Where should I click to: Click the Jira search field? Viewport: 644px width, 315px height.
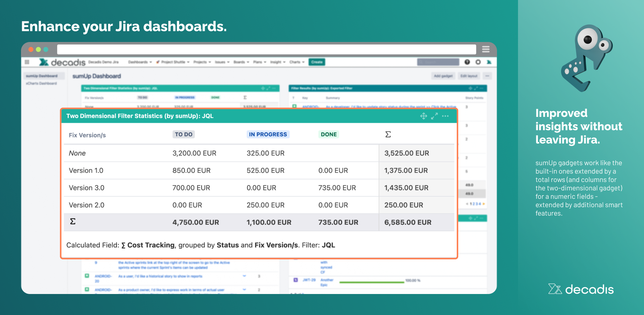pos(438,62)
